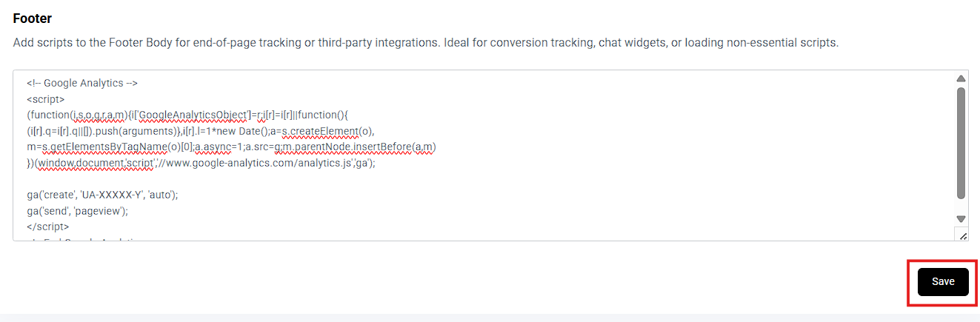Image resolution: width=980 pixels, height=322 pixels.
Task: Click the textarea resize handle corner
Action: coord(962,235)
